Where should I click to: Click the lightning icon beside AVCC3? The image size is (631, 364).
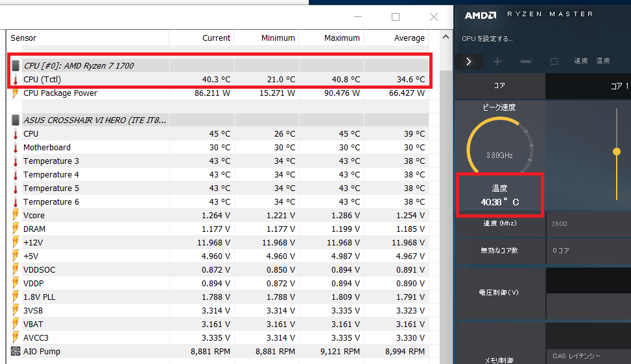point(16,338)
